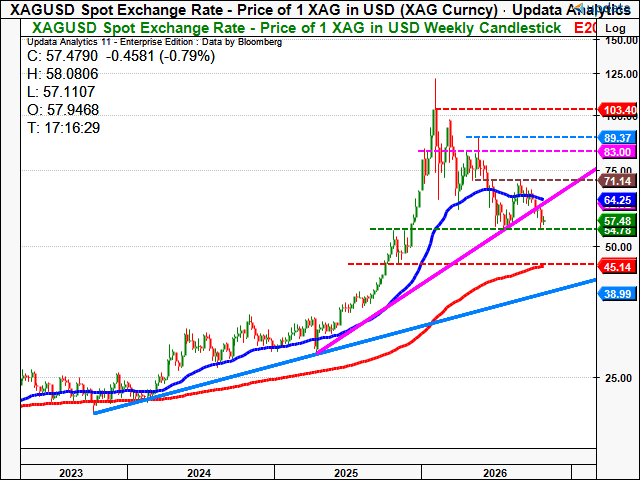
Task: Click the Updata Analytics 11 Enterprise Edition text
Action: tap(154, 42)
